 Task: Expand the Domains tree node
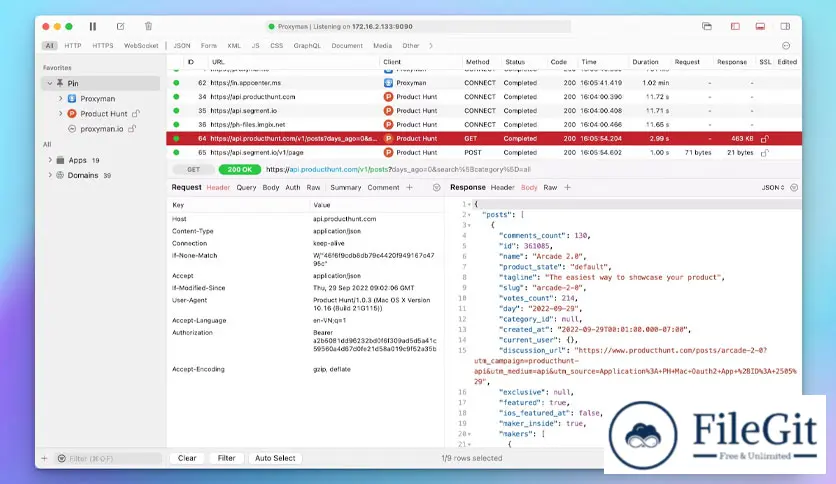[50, 175]
